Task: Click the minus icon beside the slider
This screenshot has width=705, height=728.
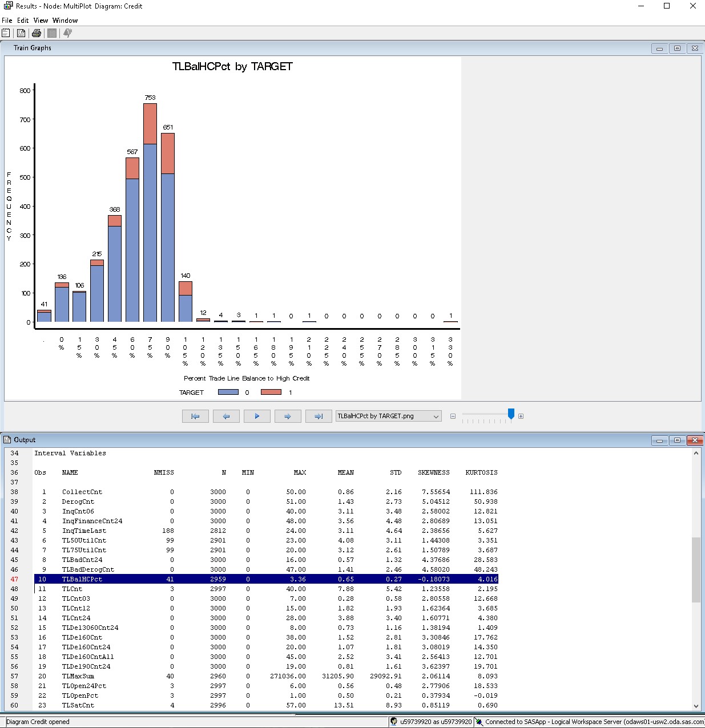Action: (x=453, y=416)
